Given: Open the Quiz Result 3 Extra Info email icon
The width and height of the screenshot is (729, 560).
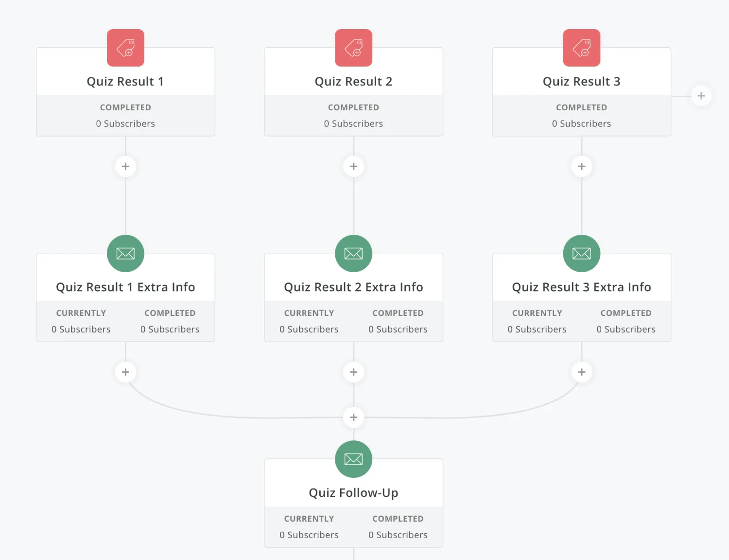Looking at the screenshot, I should click(x=581, y=253).
